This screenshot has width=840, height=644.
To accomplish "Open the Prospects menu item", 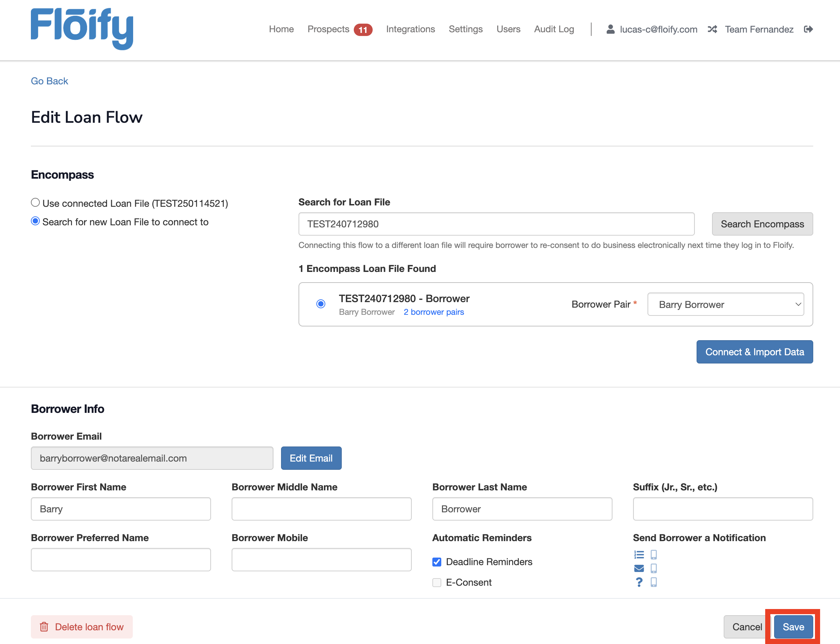I will [328, 29].
